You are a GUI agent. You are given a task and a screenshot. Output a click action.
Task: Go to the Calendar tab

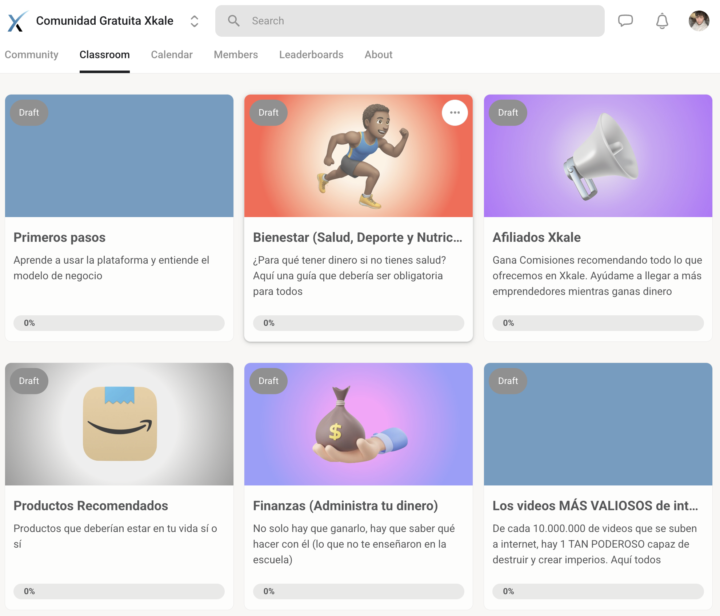[x=172, y=55]
